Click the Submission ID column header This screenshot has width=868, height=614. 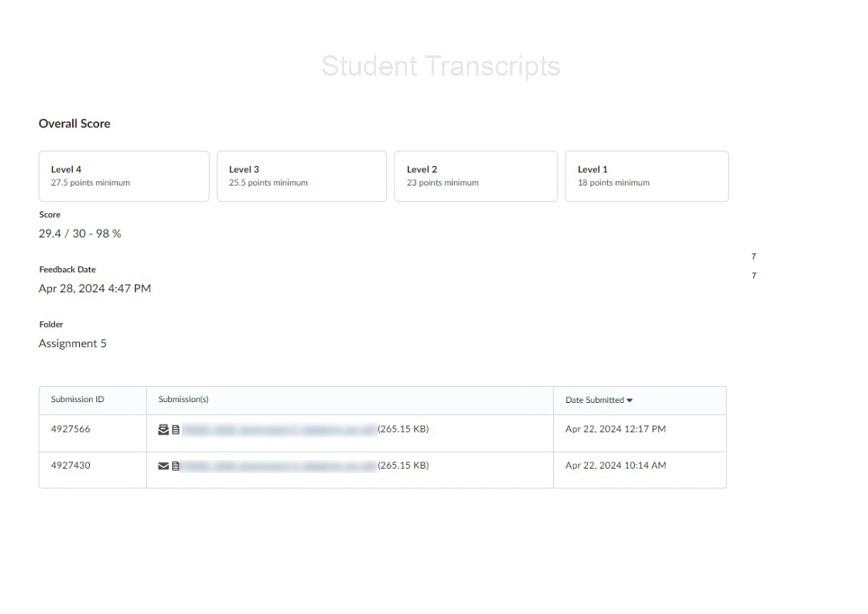pyautogui.click(x=77, y=399)
